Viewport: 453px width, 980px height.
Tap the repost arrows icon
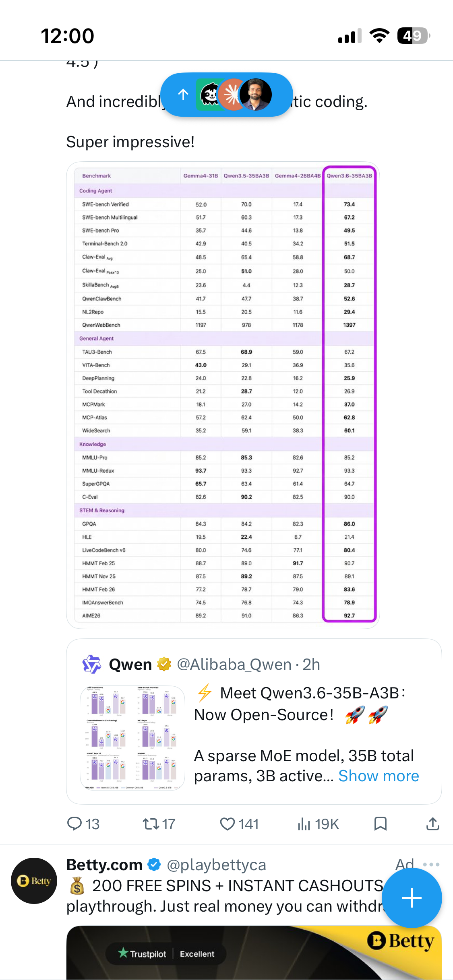point(151,824)
